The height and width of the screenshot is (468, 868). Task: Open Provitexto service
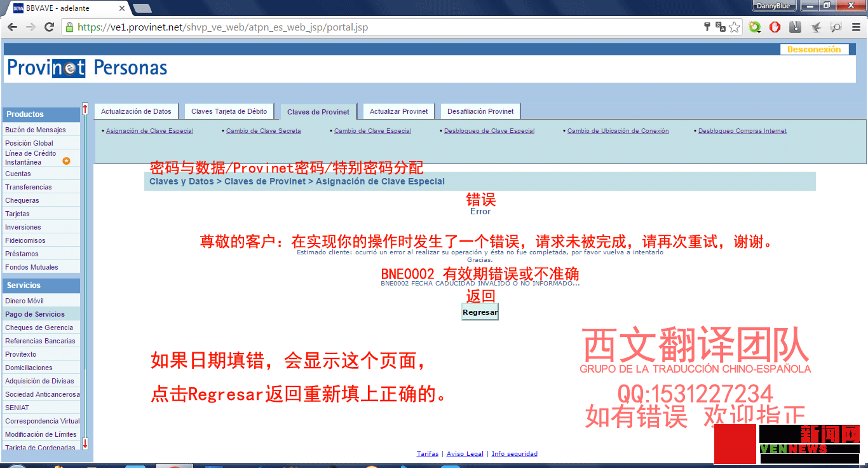[41, 354]
